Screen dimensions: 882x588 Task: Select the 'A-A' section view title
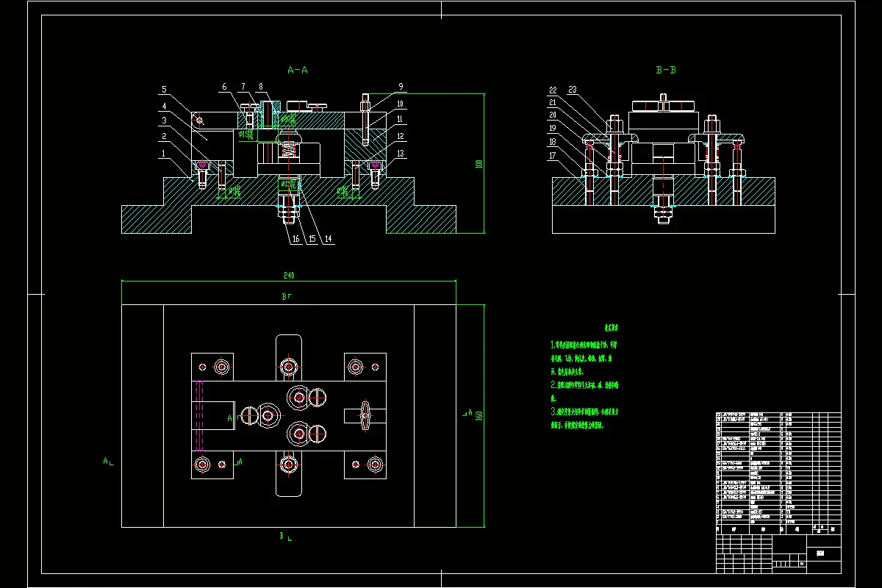(297, 70)
